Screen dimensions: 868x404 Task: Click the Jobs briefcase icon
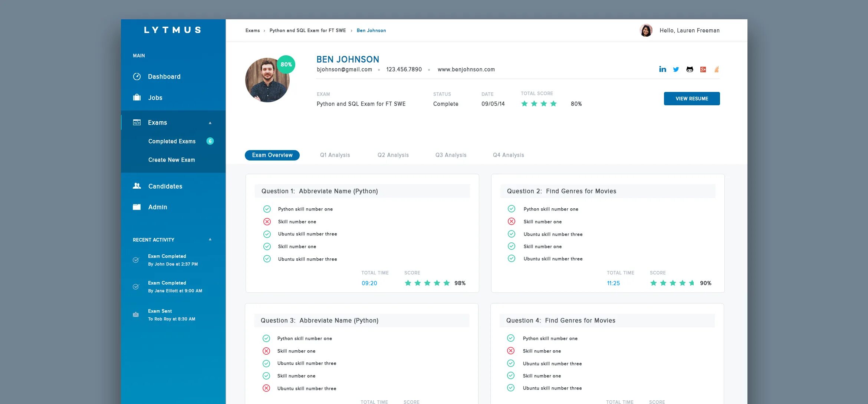coord(137,97)
